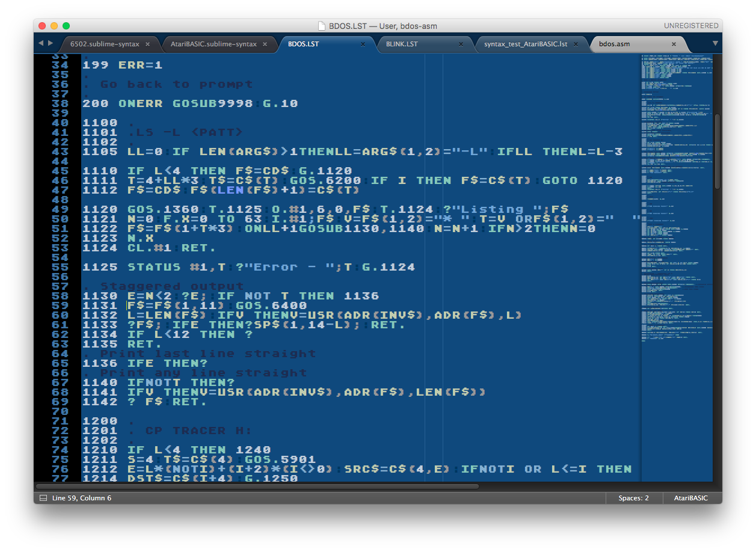Click the horizontal scrollbar thumb

pos(257,486)
